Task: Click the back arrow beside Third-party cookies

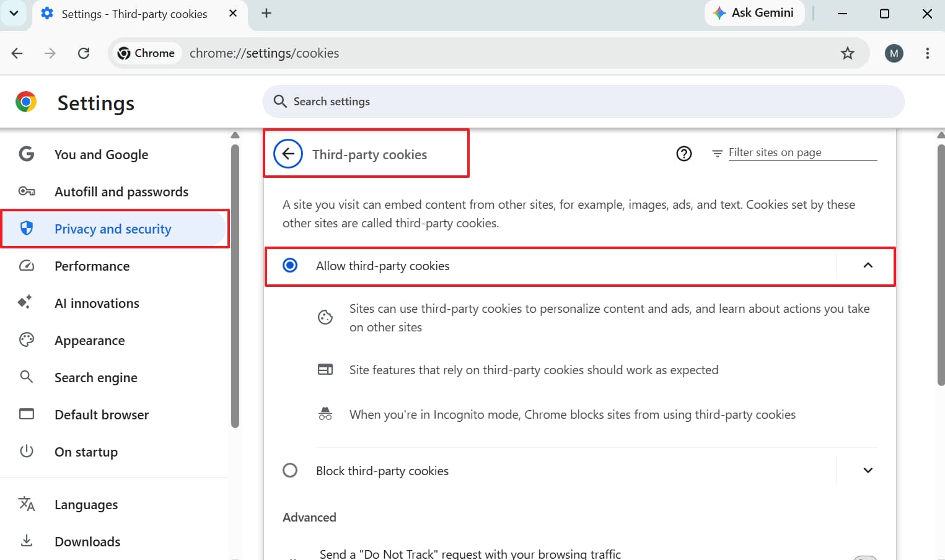Action: click(288, 154)
